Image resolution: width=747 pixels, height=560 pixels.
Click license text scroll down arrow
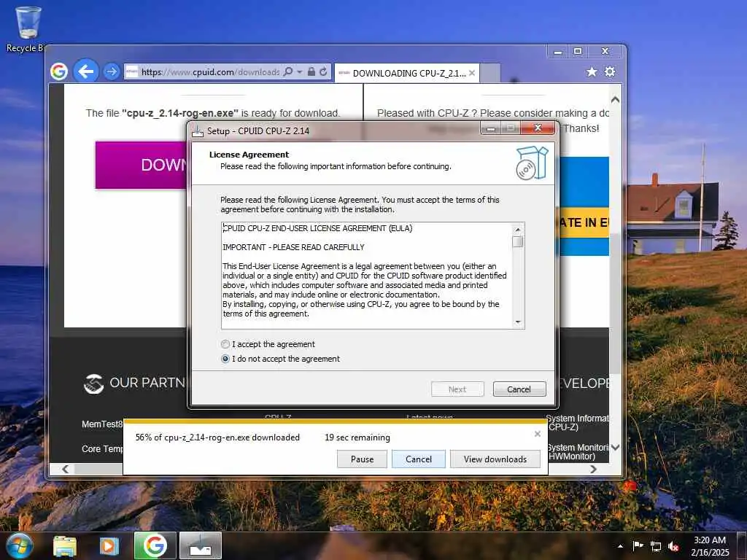point(518,322)
